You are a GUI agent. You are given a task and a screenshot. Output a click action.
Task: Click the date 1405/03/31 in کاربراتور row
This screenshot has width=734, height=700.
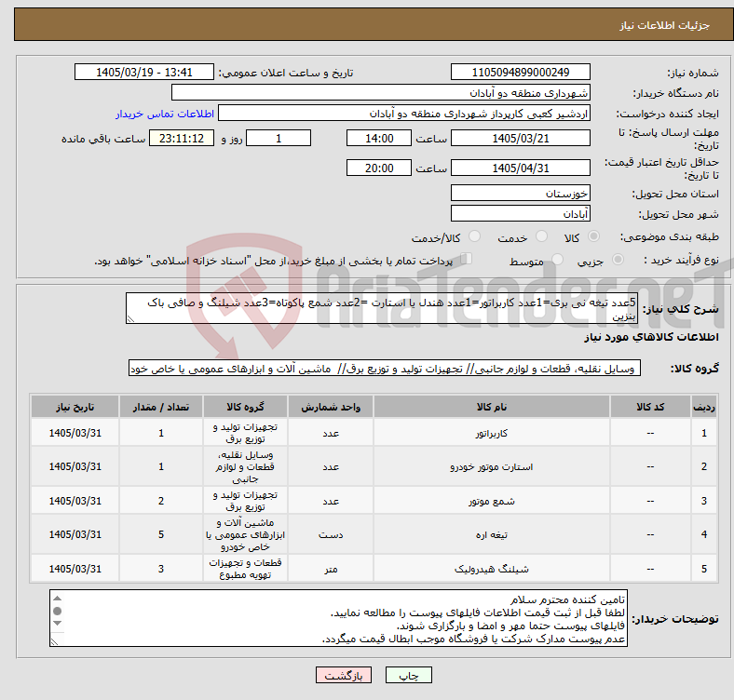(75, 433)
